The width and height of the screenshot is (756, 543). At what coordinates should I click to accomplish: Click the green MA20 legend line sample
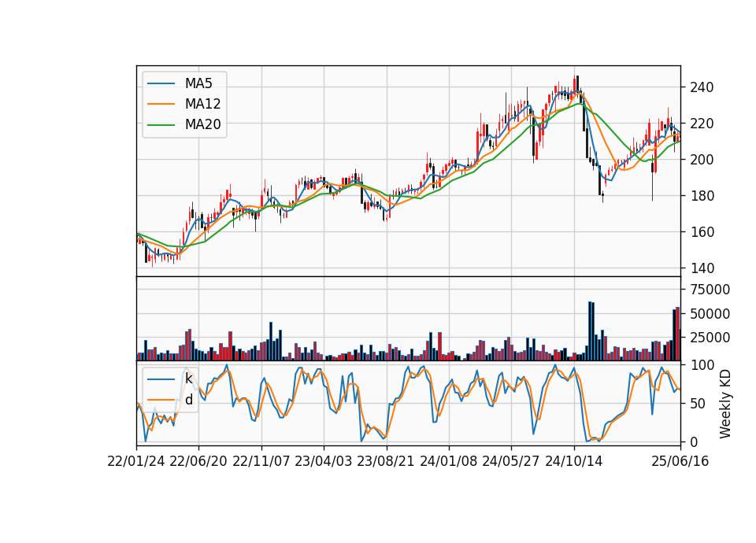tap(161, 125)
